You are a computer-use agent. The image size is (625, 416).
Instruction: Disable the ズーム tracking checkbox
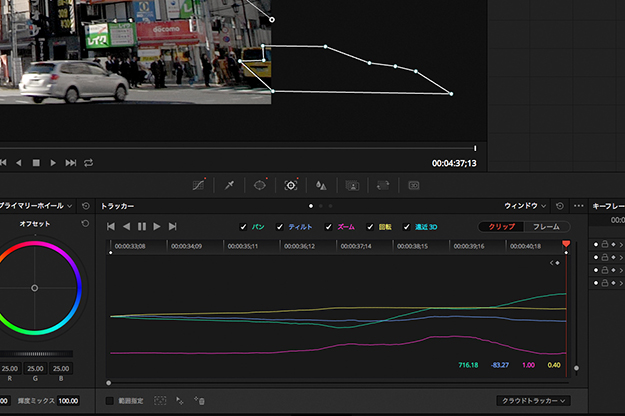pos(329,227)
